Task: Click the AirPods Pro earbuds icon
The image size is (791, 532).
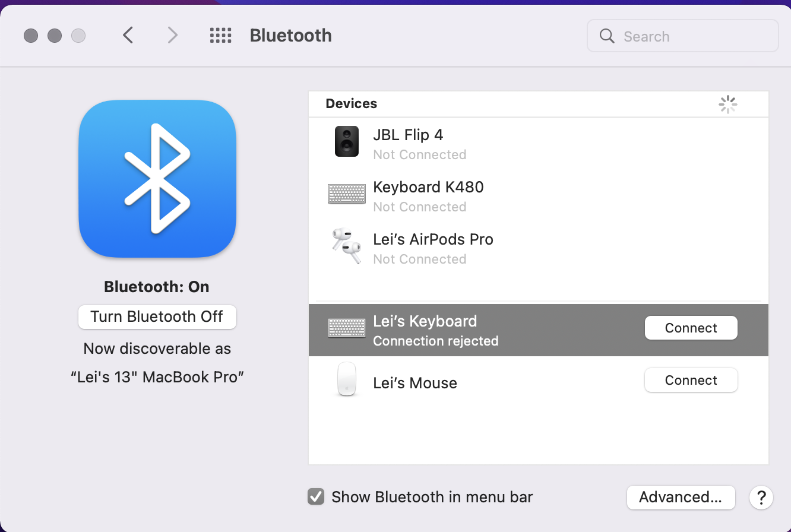Action: (346, 246)
